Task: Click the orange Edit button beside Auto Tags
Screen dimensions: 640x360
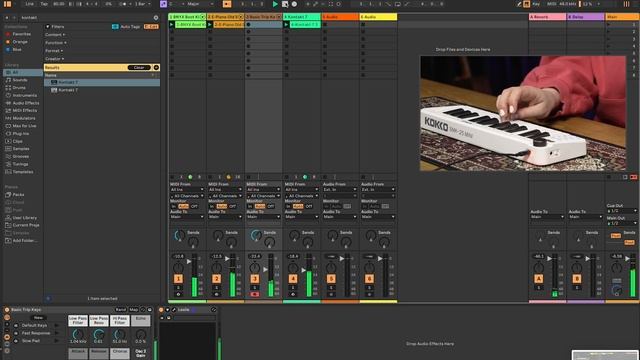Action: pyautogui.click(x=151, y=27)
